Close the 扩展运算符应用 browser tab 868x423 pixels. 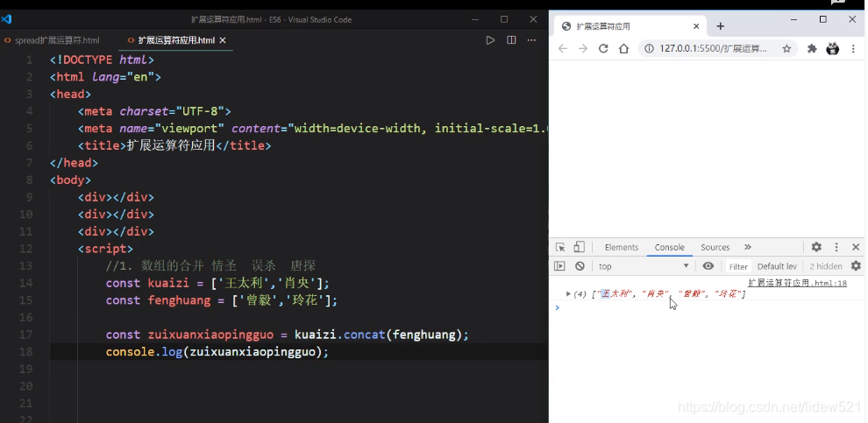pos(696,26)
